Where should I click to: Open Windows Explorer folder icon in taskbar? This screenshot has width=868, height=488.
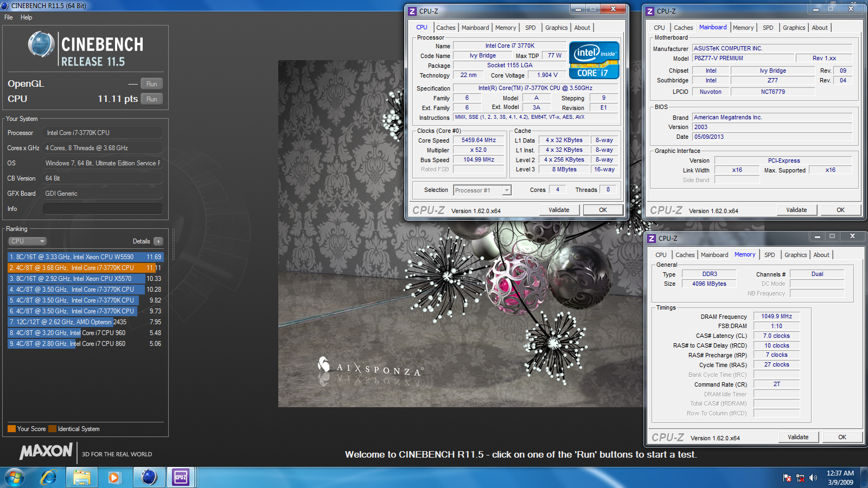tap(82, 477)
